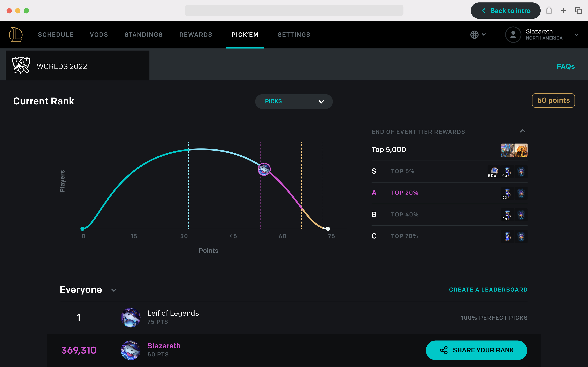588x367 pixels.
Task: Open the FAQs link
Action: click(565, 66)
